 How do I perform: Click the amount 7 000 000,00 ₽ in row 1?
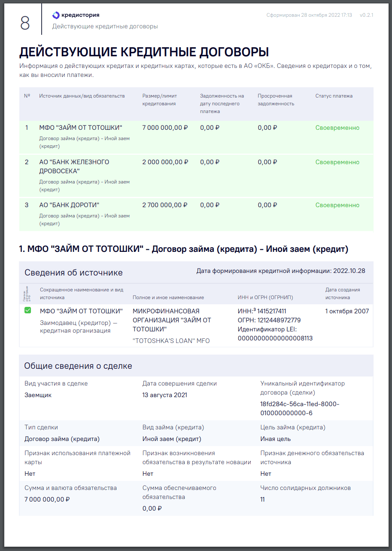point(165,128)
